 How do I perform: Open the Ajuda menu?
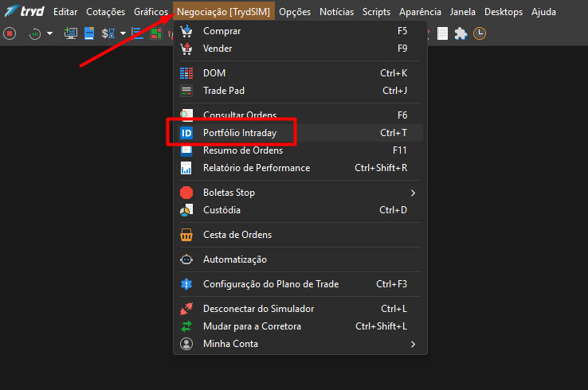point(543,12)
